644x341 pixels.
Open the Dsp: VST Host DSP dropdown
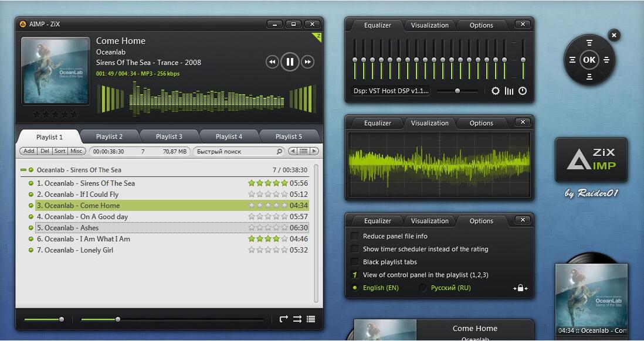391,91
